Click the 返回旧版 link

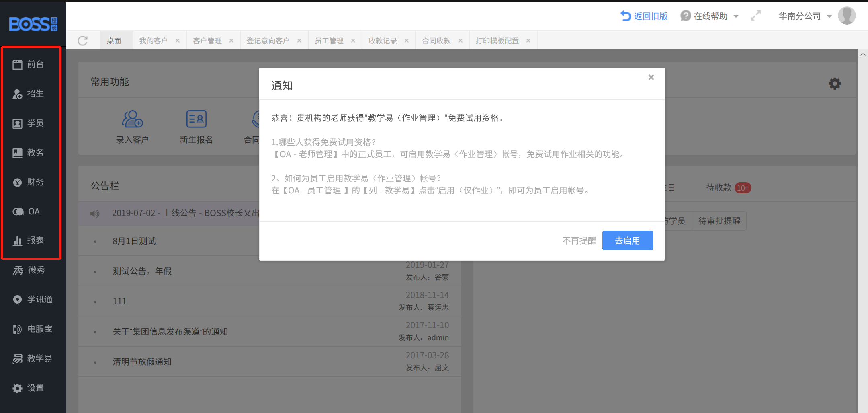tap(644, 16)
